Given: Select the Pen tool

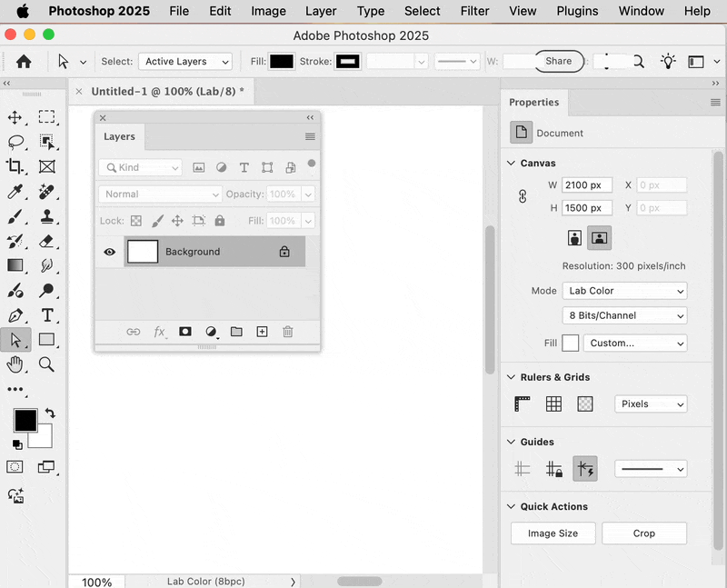Looking at the screenshot, I should point(15,315).
